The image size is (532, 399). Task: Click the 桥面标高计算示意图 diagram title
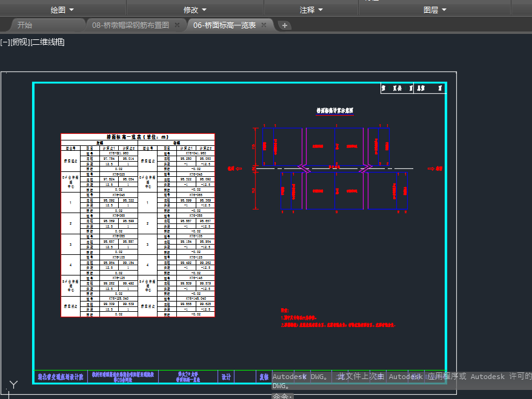click(335, 111)
